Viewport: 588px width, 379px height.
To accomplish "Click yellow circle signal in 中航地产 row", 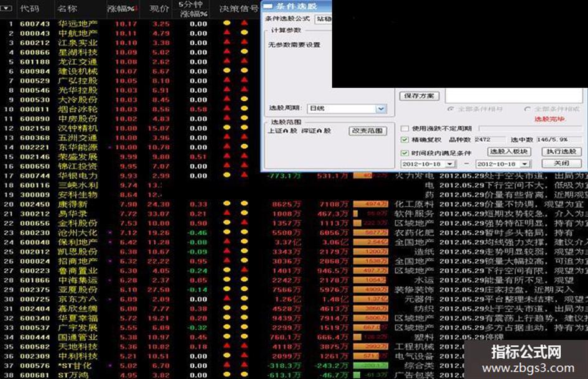I will [245, 32].
